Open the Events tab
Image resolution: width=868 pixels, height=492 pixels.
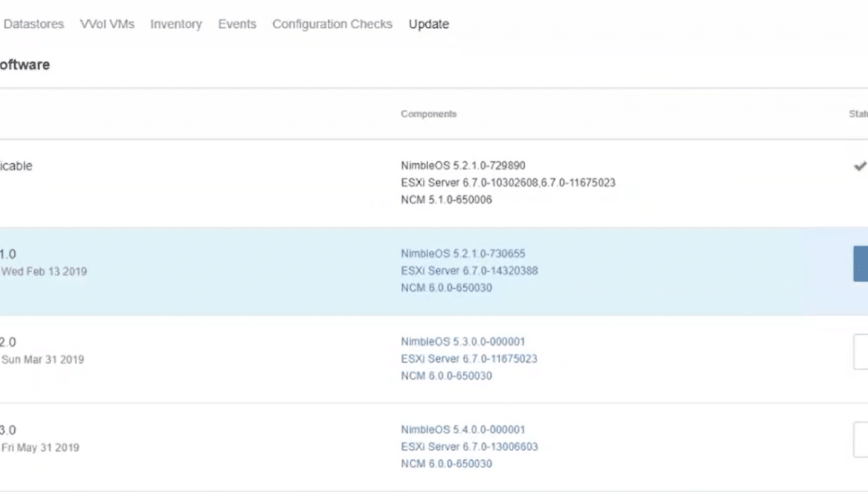[x=237, y=24]
